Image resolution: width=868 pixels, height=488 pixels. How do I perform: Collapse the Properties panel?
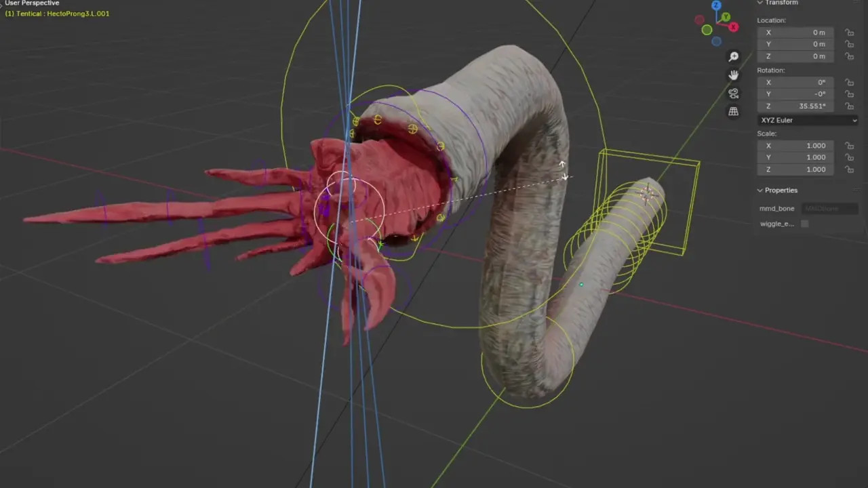click(x=759, y=190)
